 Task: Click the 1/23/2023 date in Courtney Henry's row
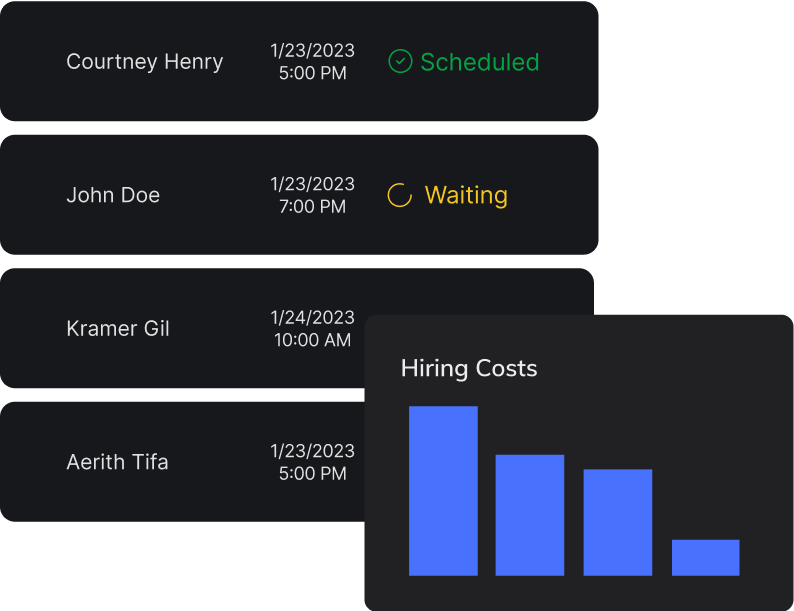[x=312, y=51]
